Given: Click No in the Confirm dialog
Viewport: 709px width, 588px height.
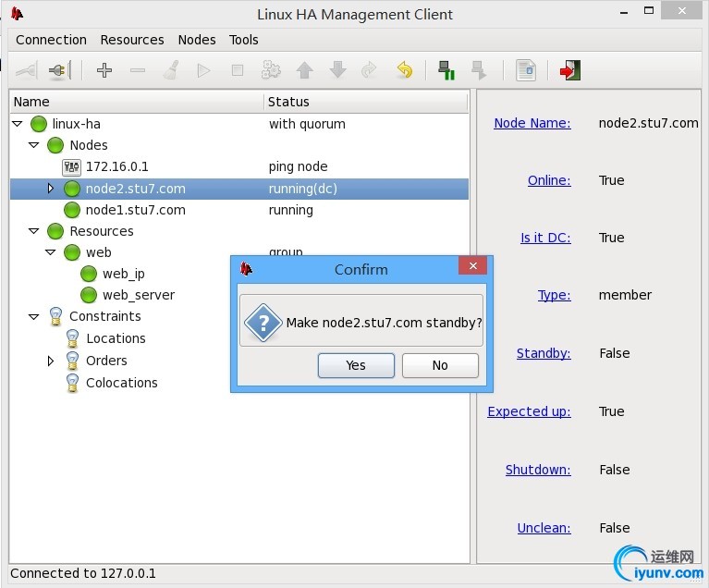Looking at the screenshot, I should click(440, 365).
